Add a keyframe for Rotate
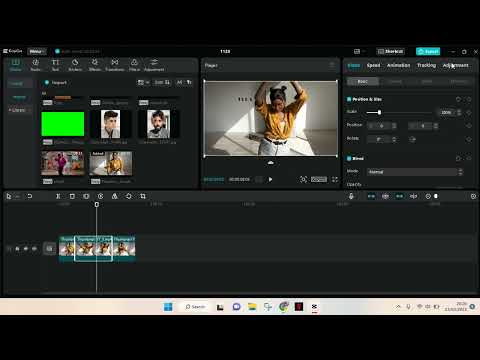This screenshot has width=480, height=360. (469, 139)
